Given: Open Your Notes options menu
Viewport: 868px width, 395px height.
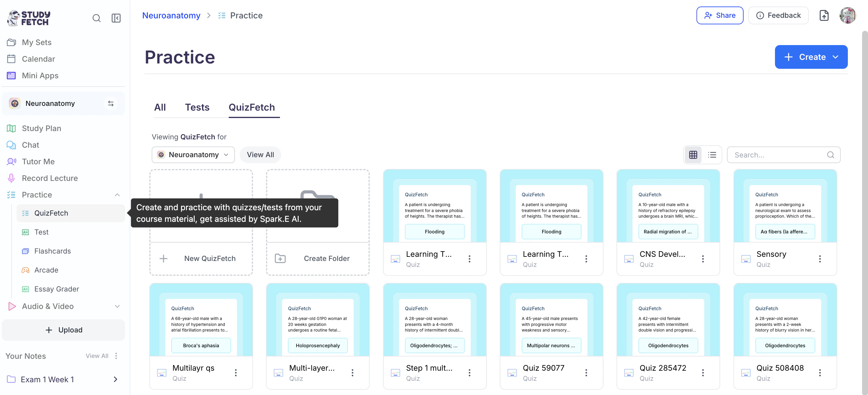Looking at the screenshot, I should 116,356.
